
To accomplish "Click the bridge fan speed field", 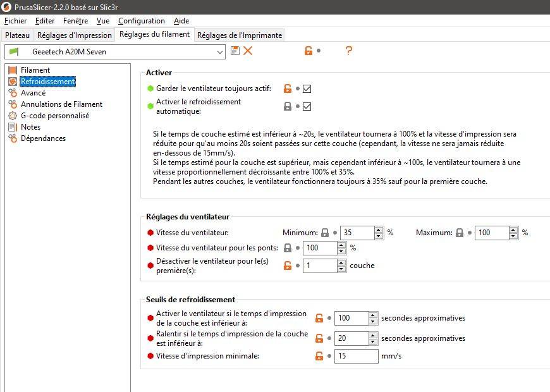I will (x=319, y=248).
